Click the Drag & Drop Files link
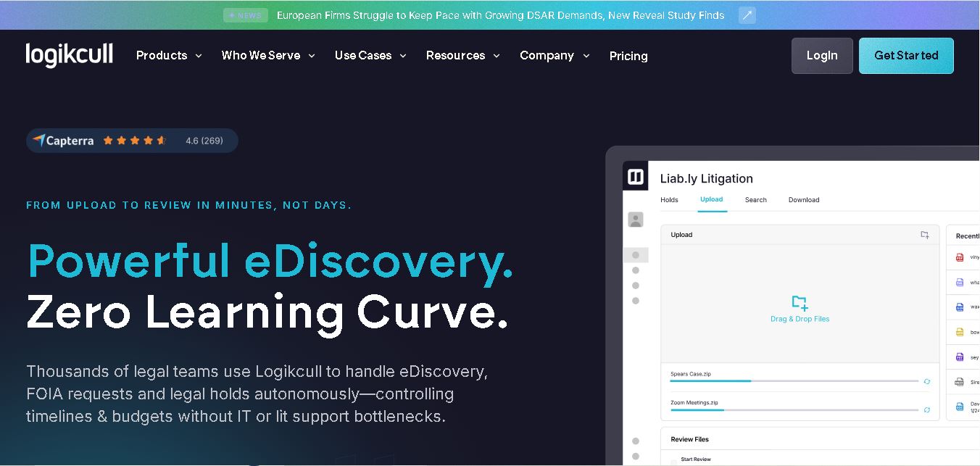Screen dimensions: 980x466 [800, 319]
